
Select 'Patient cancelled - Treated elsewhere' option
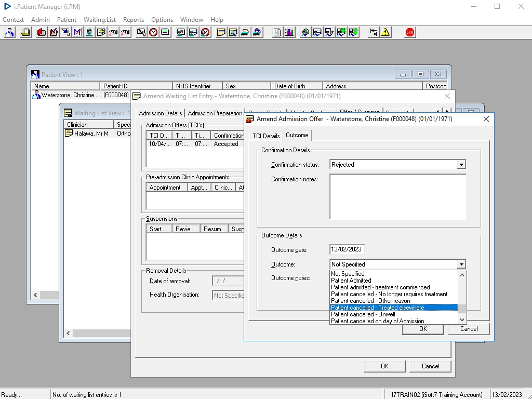click(394, 308)
